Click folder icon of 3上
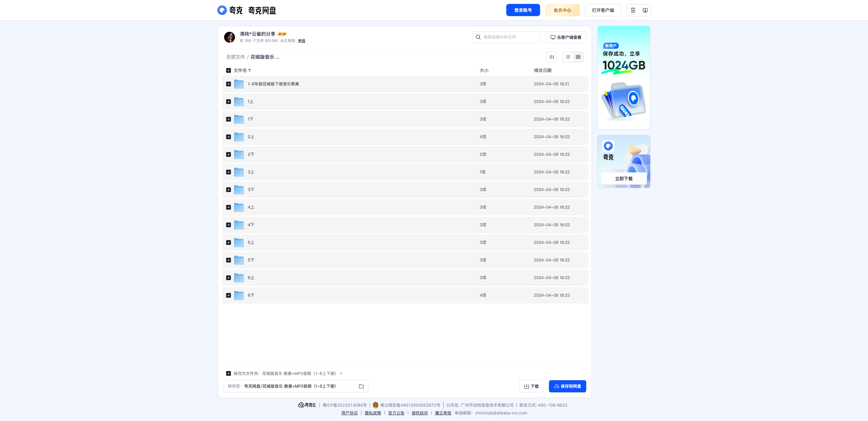This screenshot has width=868, height=421. pos(239,172)
